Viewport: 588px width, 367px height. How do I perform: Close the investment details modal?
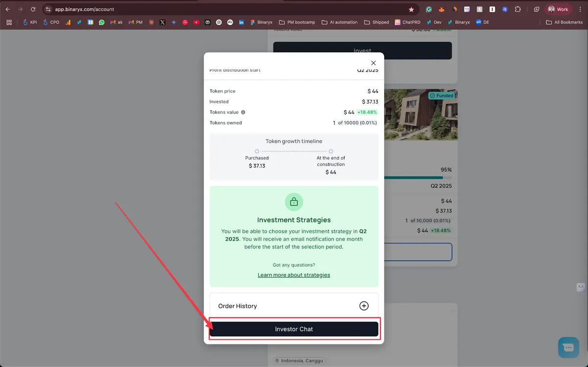click(373, 63)
